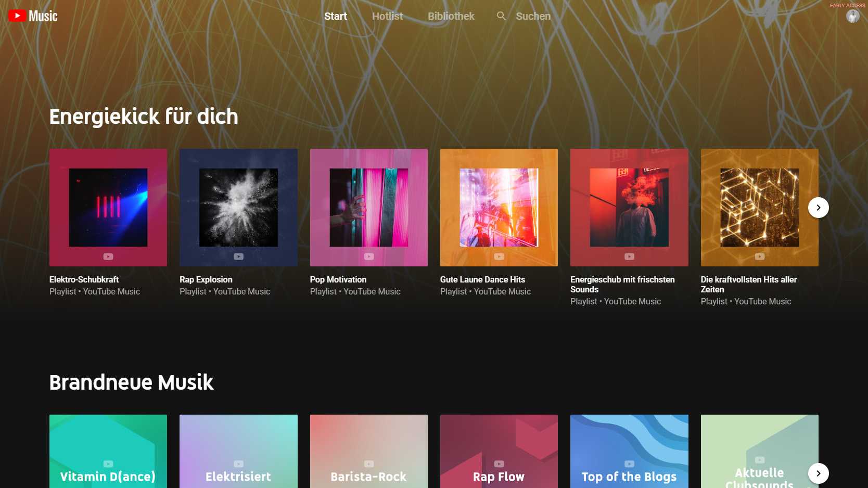
Task: Open the Die kraftvollsten Hits aller Zeiten cover
Action: [x=760, y=208]
